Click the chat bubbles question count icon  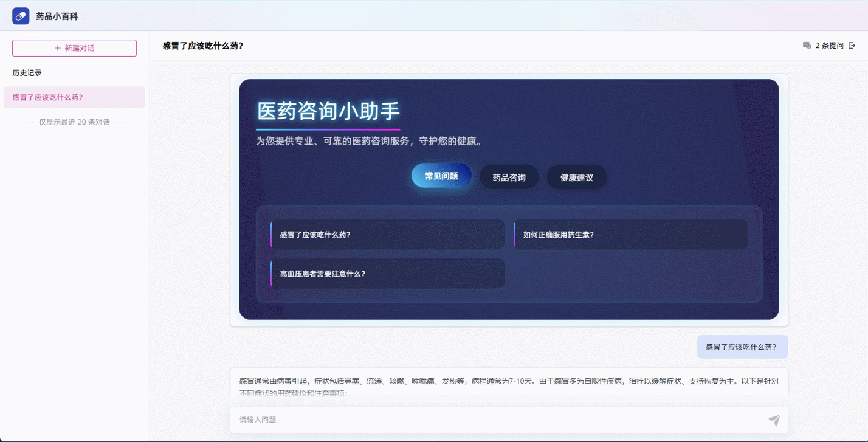807,46
